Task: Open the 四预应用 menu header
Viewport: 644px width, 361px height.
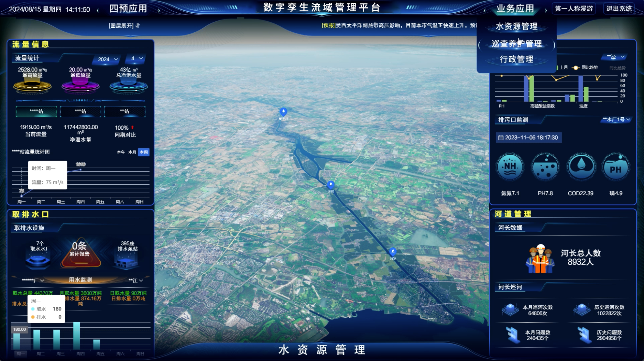Action: [128, 9]
